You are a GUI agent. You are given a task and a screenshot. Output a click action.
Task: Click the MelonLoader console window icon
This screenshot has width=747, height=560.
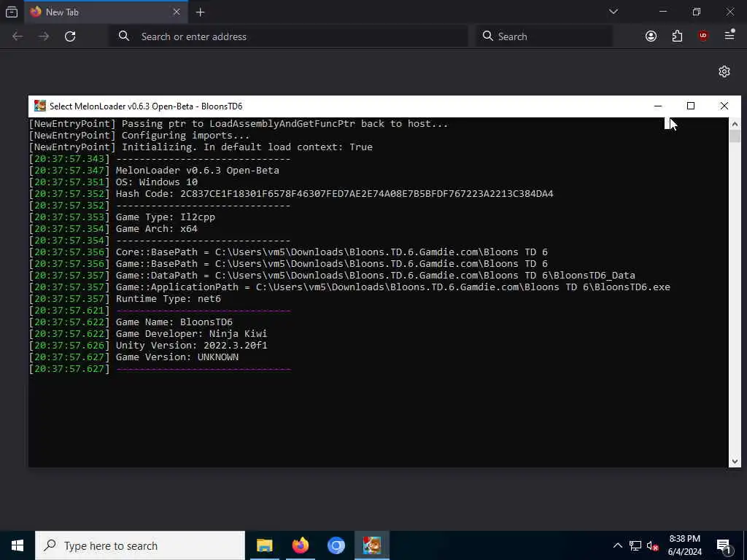(39, 106)
